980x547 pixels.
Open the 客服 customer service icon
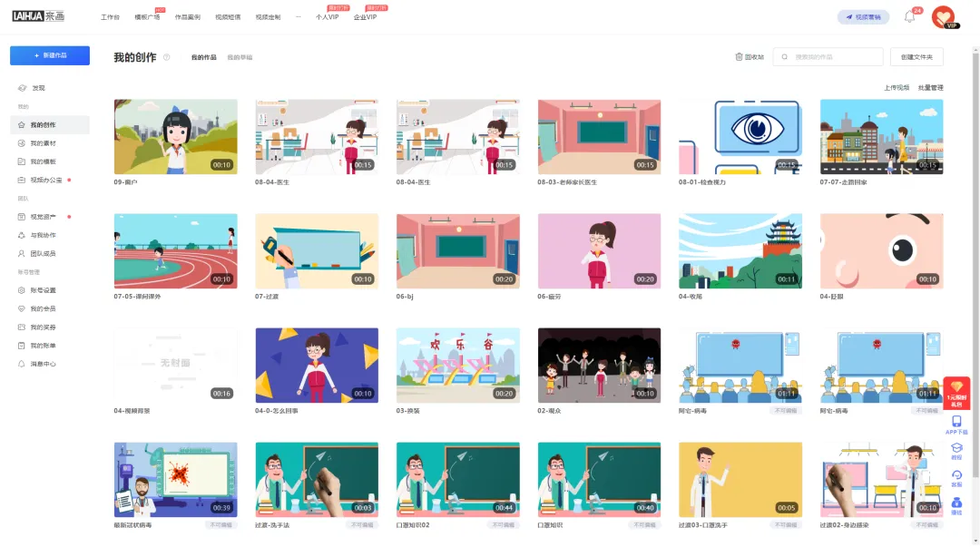956,478
